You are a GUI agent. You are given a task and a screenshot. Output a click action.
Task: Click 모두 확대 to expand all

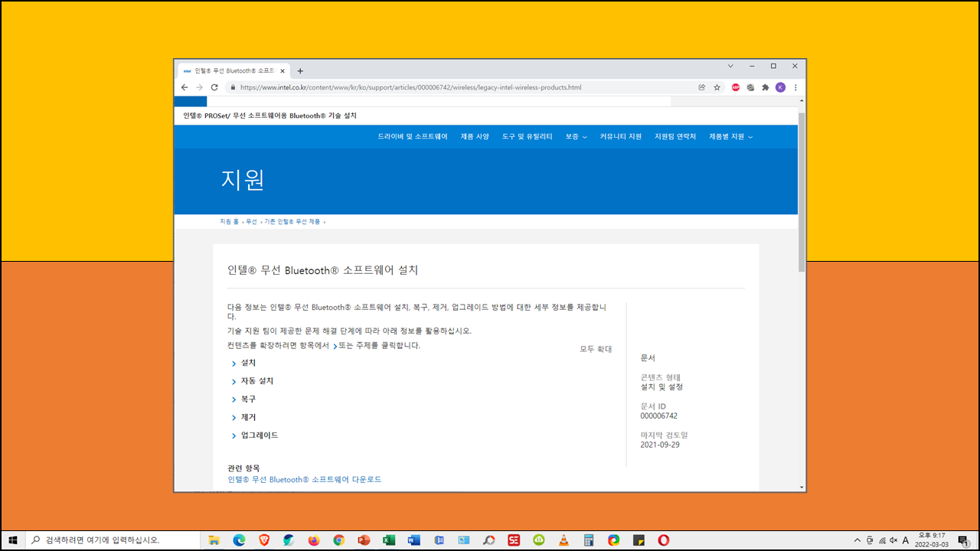pyautogui.click(x=596, y=349)
